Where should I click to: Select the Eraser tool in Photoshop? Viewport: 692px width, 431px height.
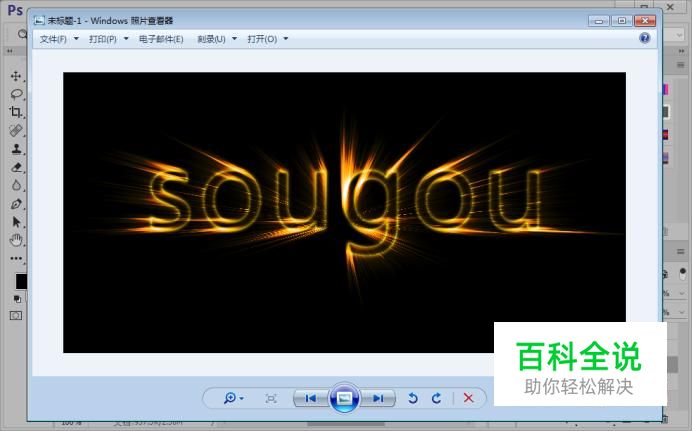(16, 167)
